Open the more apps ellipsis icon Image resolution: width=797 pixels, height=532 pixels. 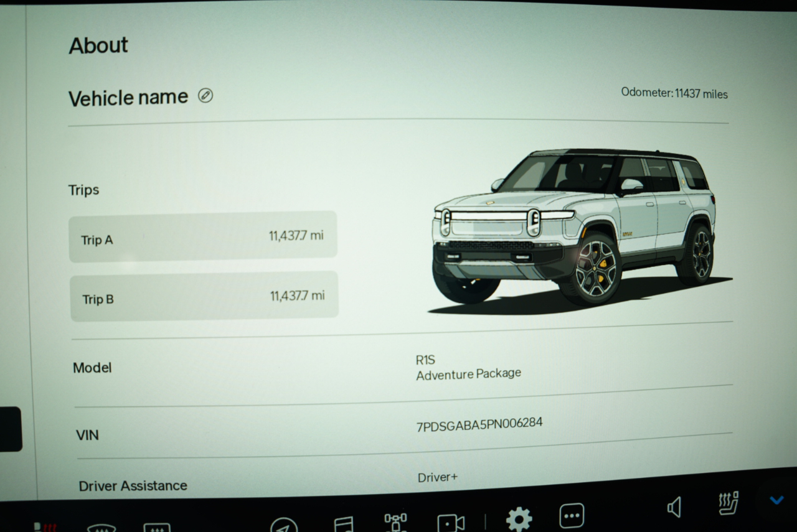point(572,516)
